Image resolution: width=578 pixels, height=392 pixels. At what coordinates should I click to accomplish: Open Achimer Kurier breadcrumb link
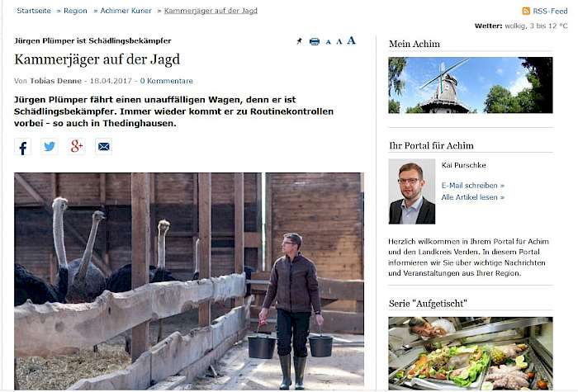126,11
